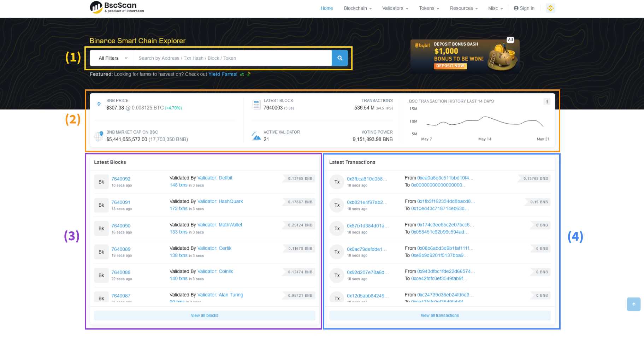This screenshot has height=337, width=644.
Task: Go to the Home tab
Action: 326,8
